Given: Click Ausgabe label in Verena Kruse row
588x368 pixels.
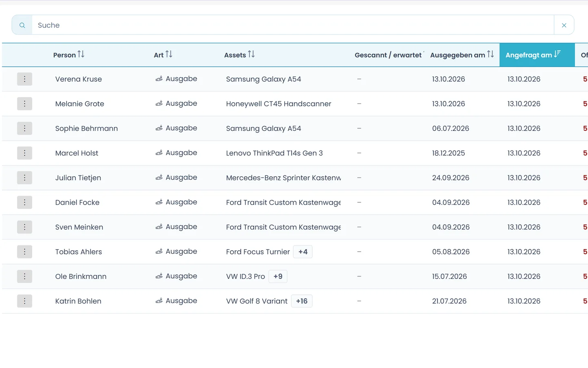Looking at the screenshot, I should (x=181, y=79).
